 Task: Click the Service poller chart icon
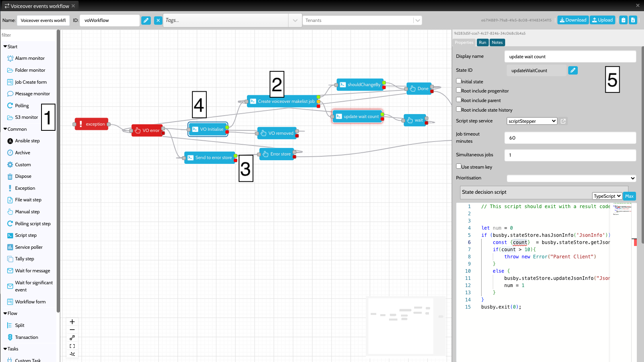coord(10,247)
